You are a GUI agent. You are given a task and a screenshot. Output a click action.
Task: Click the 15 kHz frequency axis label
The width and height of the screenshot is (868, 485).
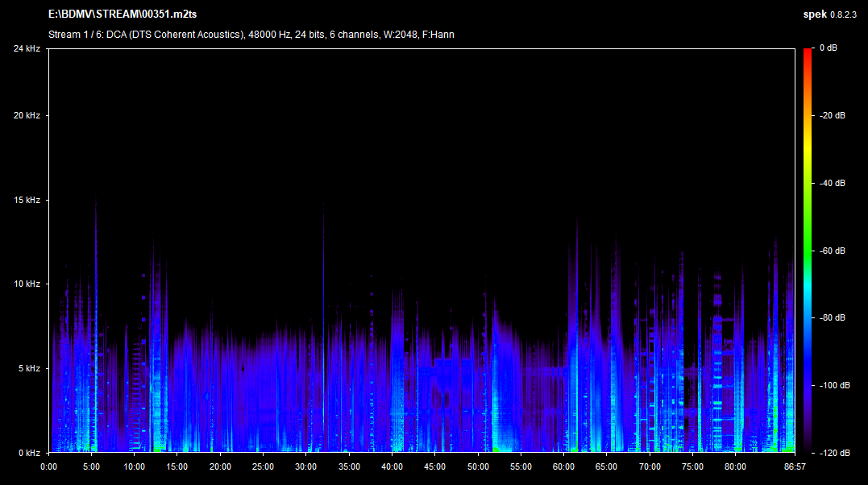tap(27, 200)
